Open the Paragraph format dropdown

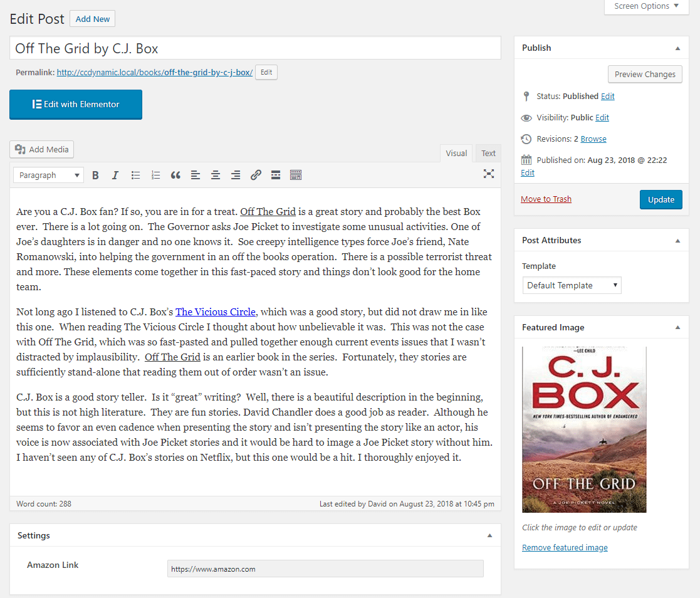pos(48,175)
